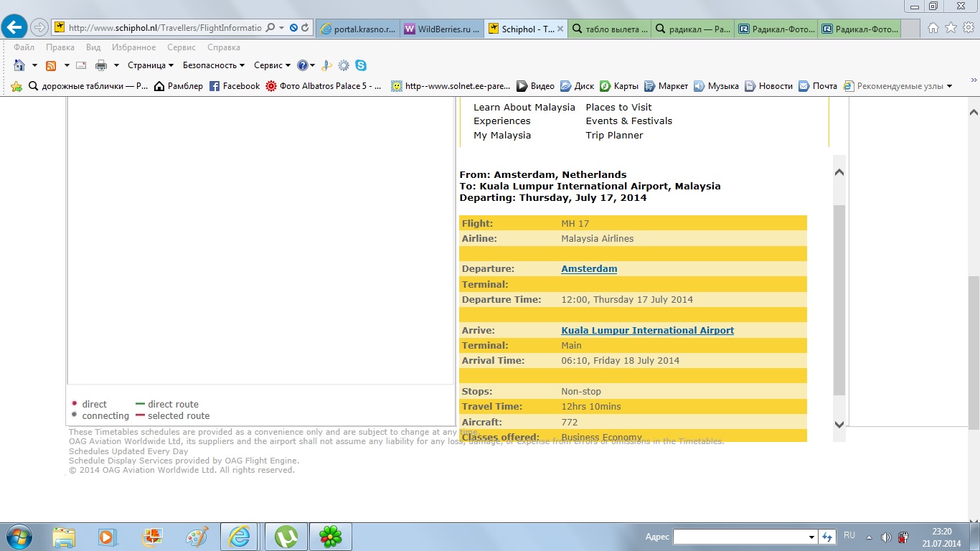Open the Сервис command bar dropdown
980x551 pixels.
[273, 65]
